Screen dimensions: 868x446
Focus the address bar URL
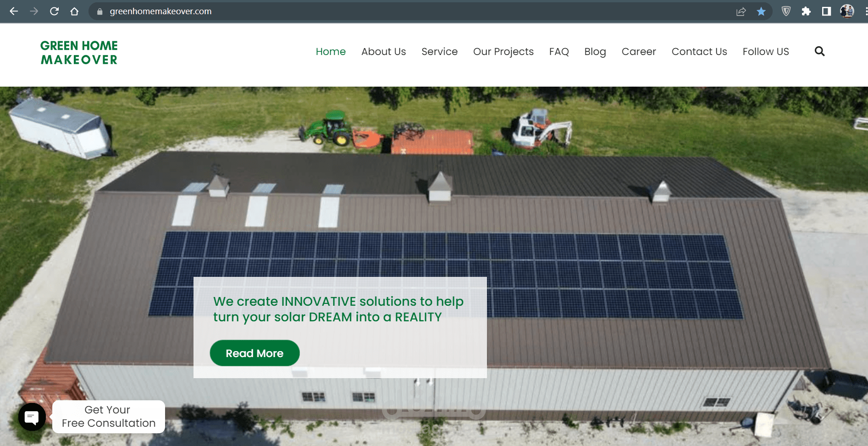pyautogui.click(x=160, y=11)
